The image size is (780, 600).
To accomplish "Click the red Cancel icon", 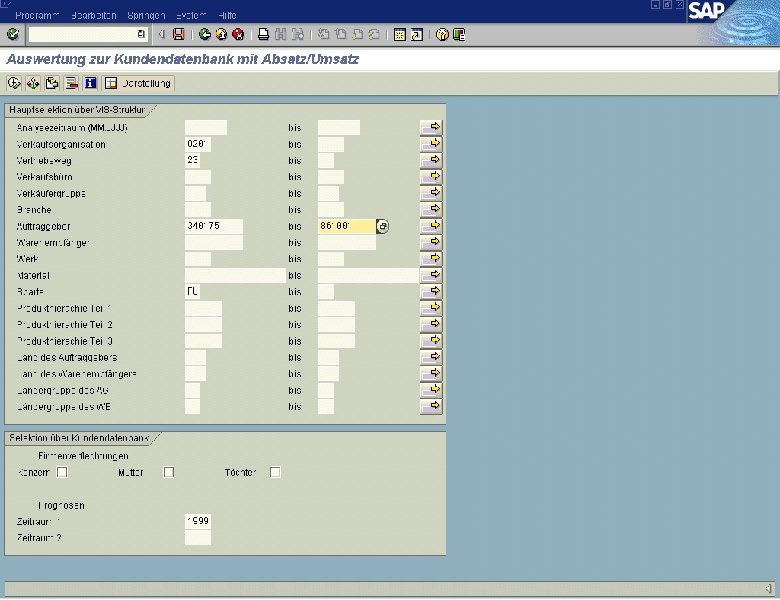I will pos(238,34).
